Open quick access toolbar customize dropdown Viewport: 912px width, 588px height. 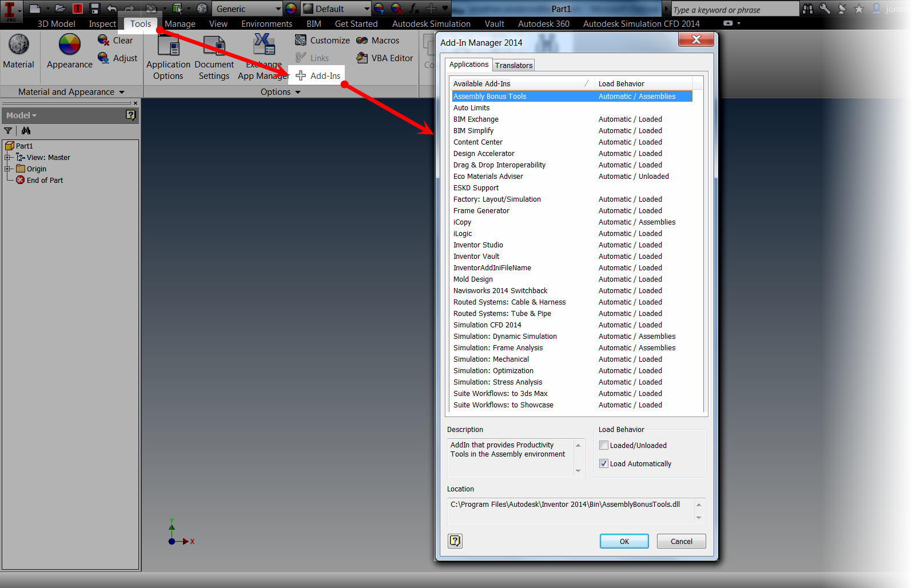[x=445, y=9]
